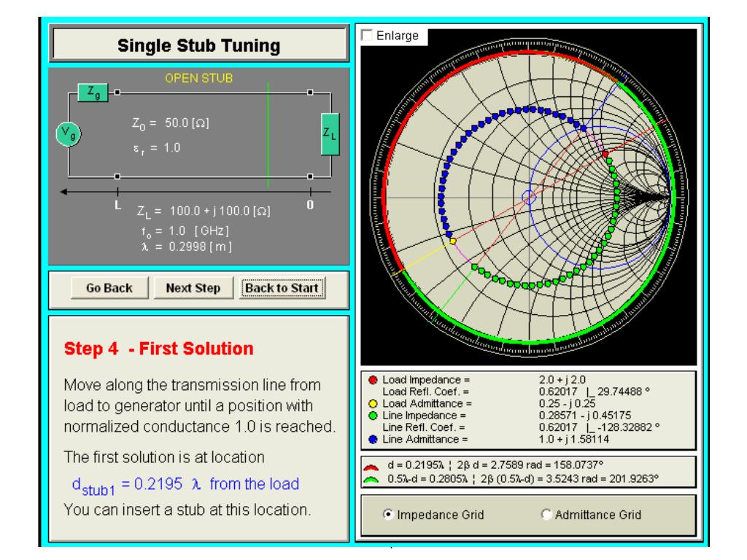The width and height of the screenshot is (747, 560).
Task: Click the green stub location line on circuit
Action: click(x=268, y=135)
